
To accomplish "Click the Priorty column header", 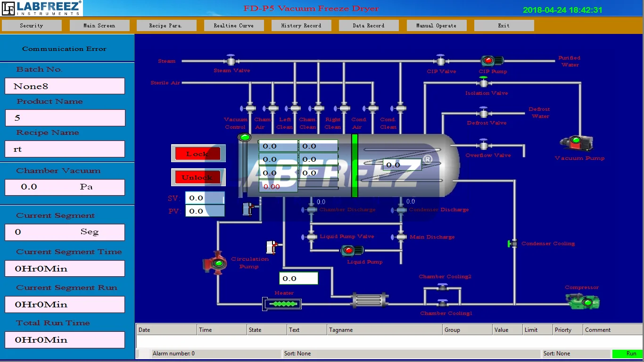I will coord(568,330).
